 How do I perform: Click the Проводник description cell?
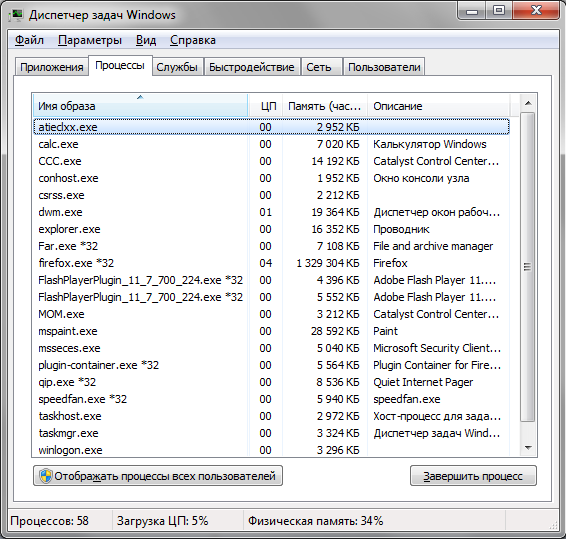[401, 229]
